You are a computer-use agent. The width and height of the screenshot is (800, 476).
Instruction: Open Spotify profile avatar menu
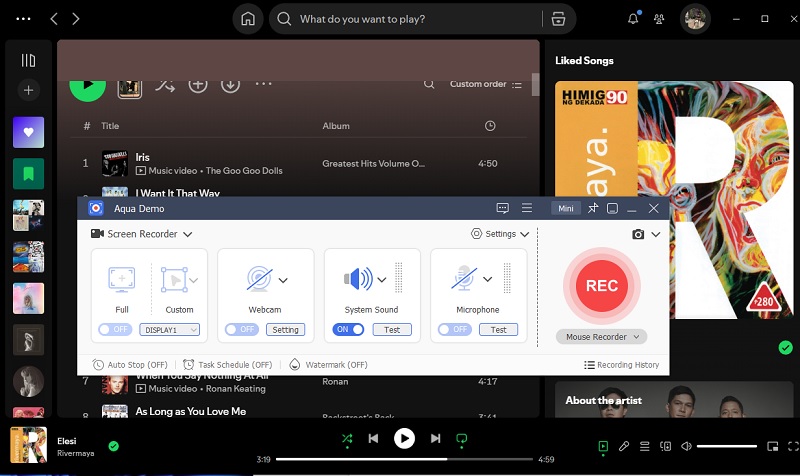(x=695, y=19)
